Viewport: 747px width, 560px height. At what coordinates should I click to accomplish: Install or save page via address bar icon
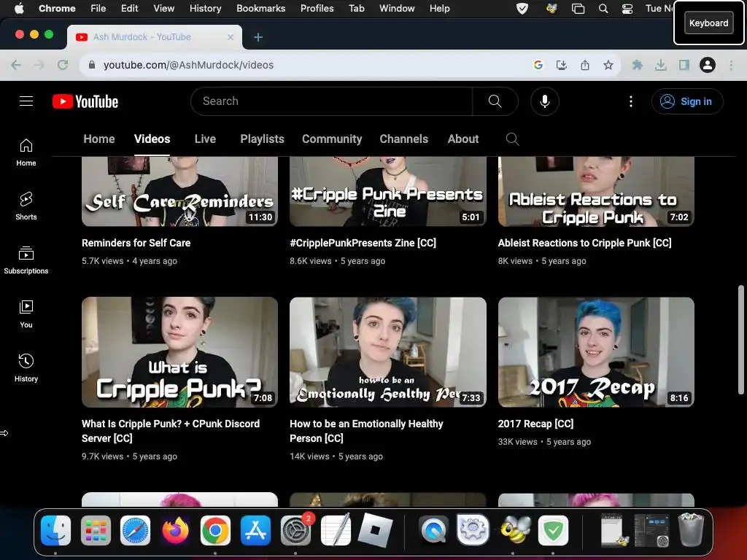coord(561,65)
